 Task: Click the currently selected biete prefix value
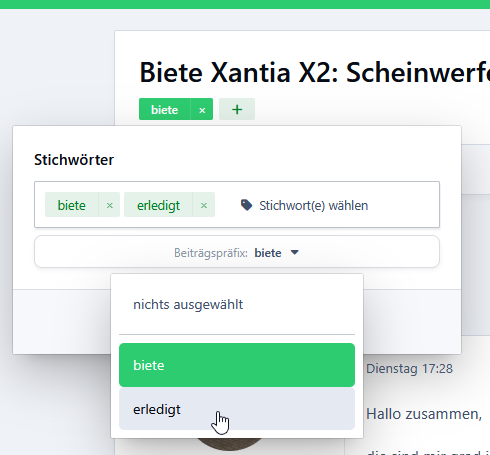click(268, 253)
